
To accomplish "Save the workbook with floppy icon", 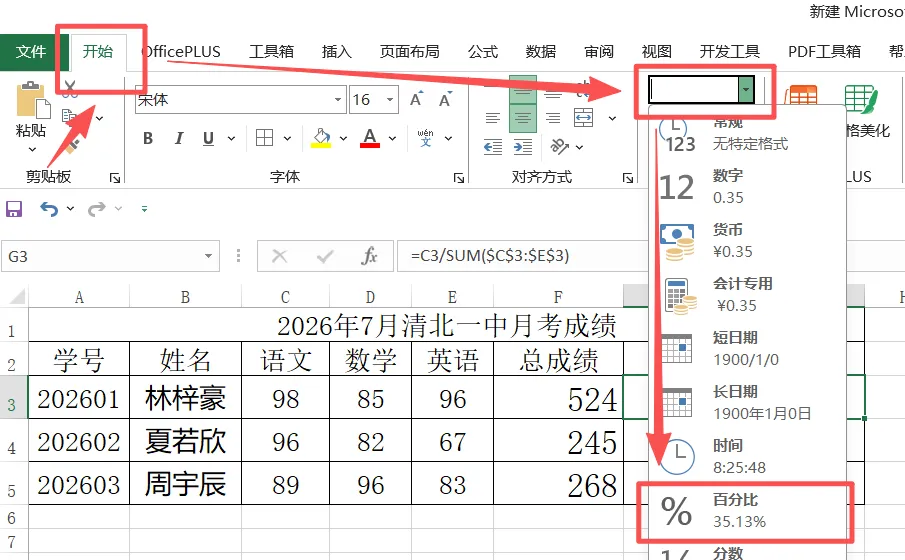I will 14,208.
